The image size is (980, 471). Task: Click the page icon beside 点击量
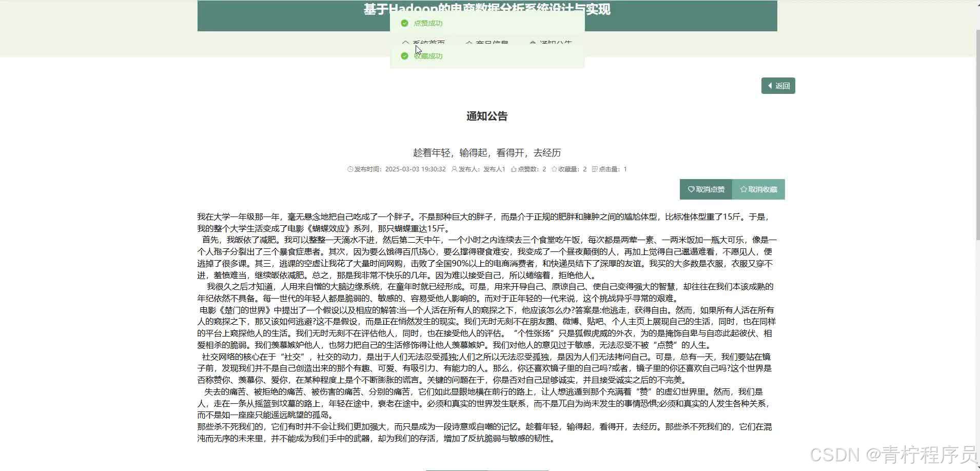(x=595, y=169)
